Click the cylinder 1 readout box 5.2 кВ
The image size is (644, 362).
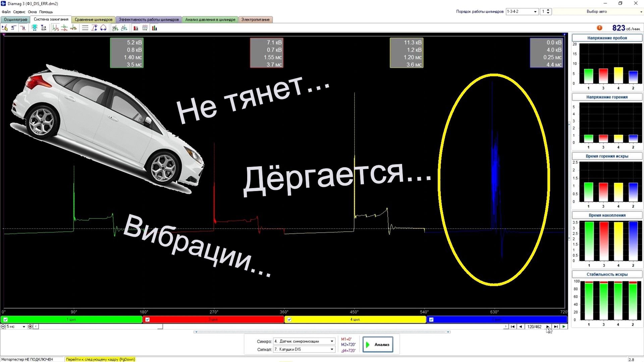[127, 53]
